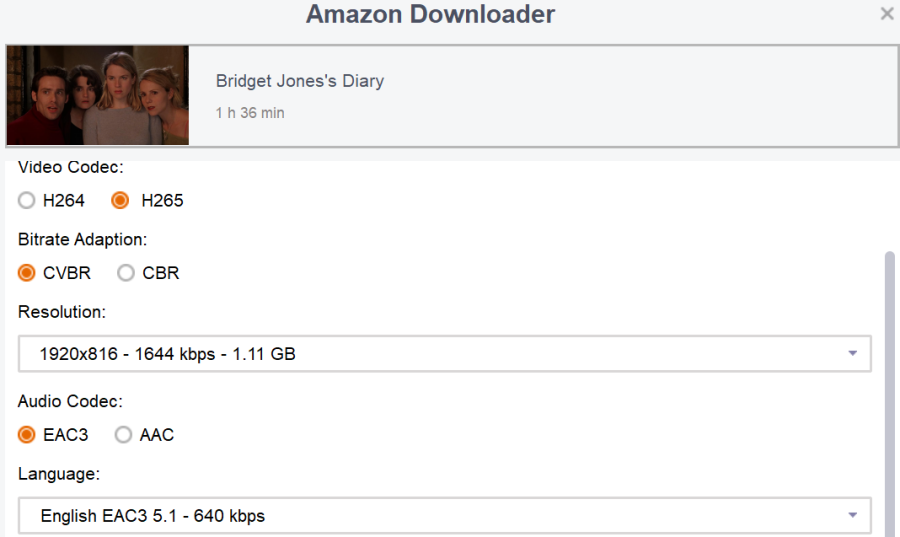Click the Language label text
Screen dimensions: 900x537
(59, 474)
